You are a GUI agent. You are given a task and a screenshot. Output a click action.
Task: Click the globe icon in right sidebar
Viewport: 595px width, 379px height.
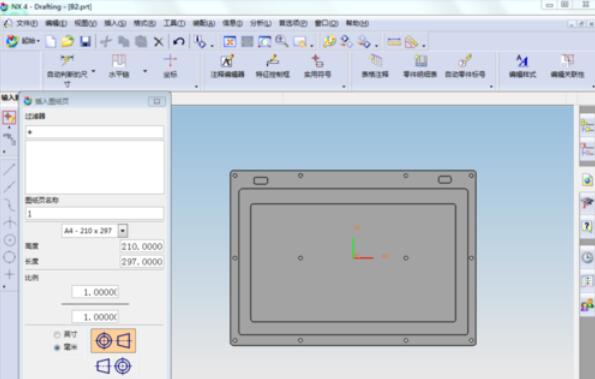point(587,179)
